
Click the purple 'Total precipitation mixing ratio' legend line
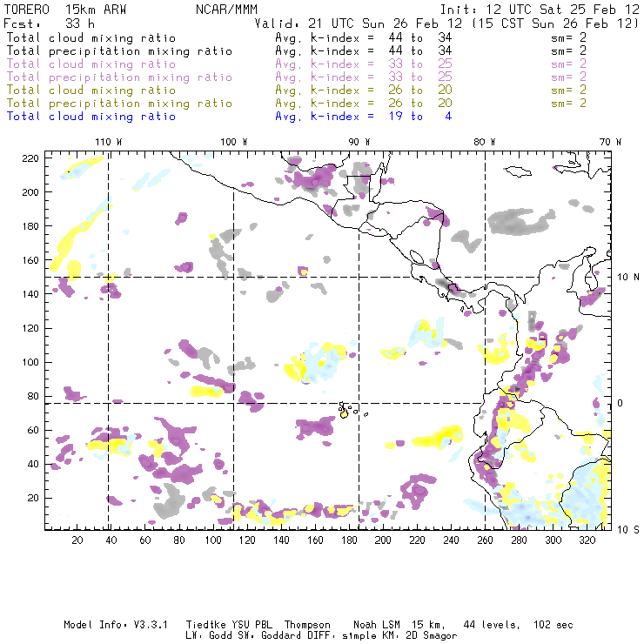[119, 77]
